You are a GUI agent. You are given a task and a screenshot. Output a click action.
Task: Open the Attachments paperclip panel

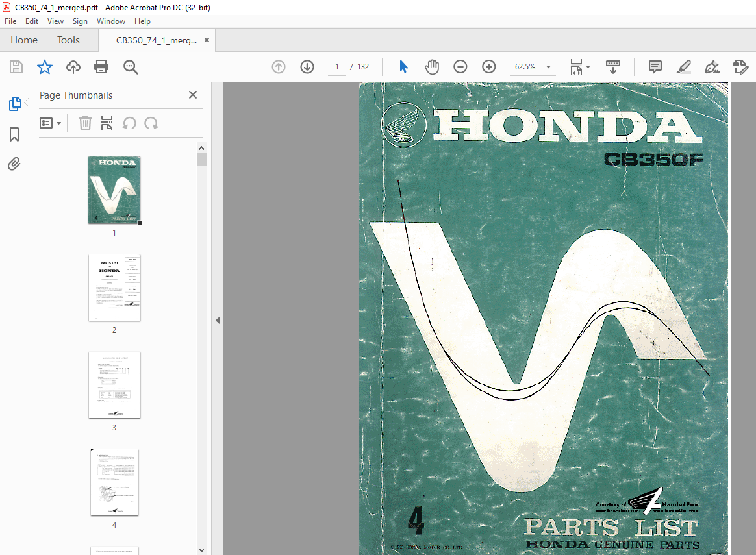[x=14, y=164]
